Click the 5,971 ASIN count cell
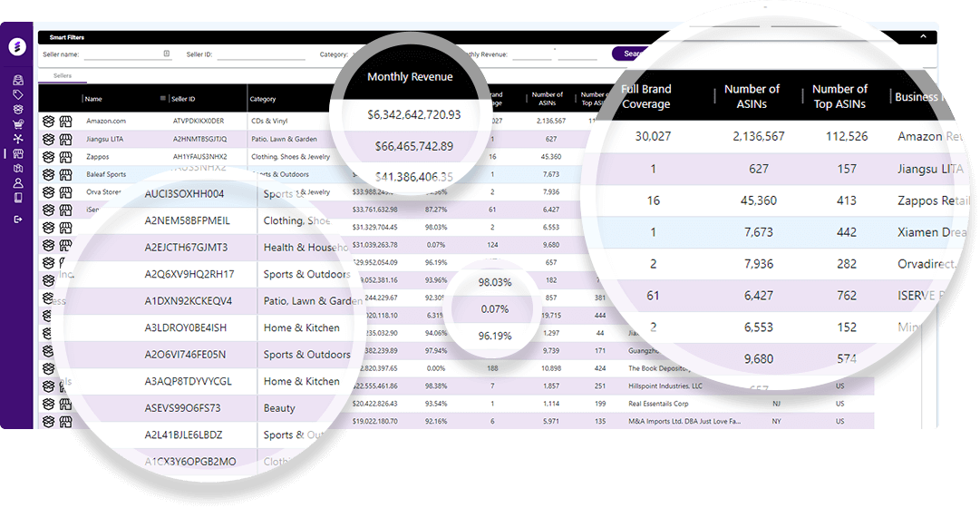Viewport: 980px width, 508px height. click(551, 421)
